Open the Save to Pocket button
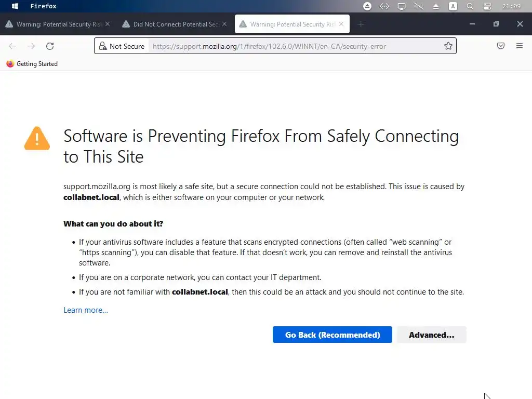The height and width of the screenshot is (399, 532). pos(501,46)
